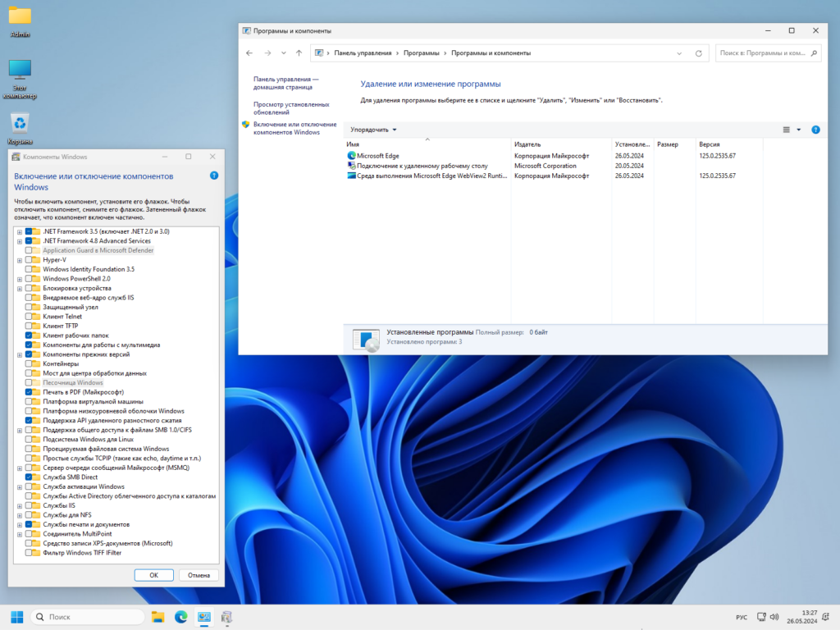The height and width of the screenshot is (630, 840).
Task: Open the network tray icon
Action: point(761,617)
